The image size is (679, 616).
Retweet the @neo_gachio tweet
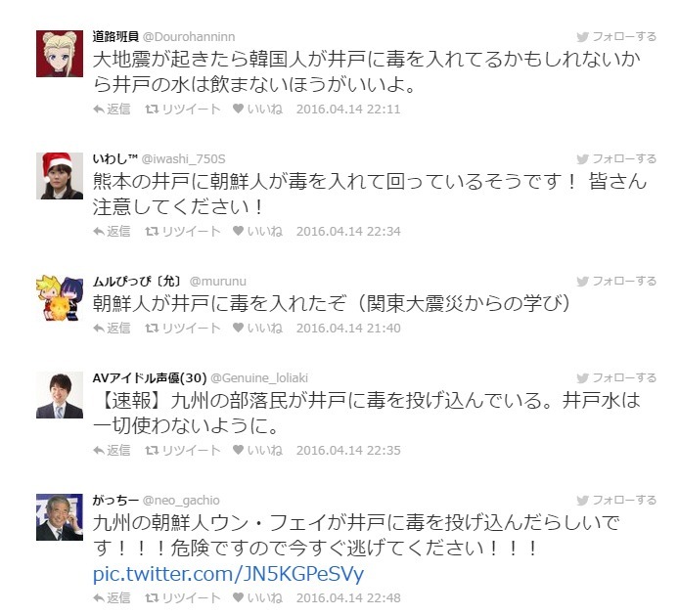coord(183,597)
